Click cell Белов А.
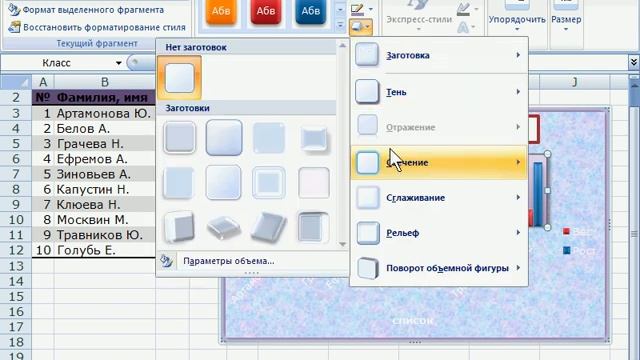The width and height of the screenshot is (640, 360). click(x=104, y=129)
